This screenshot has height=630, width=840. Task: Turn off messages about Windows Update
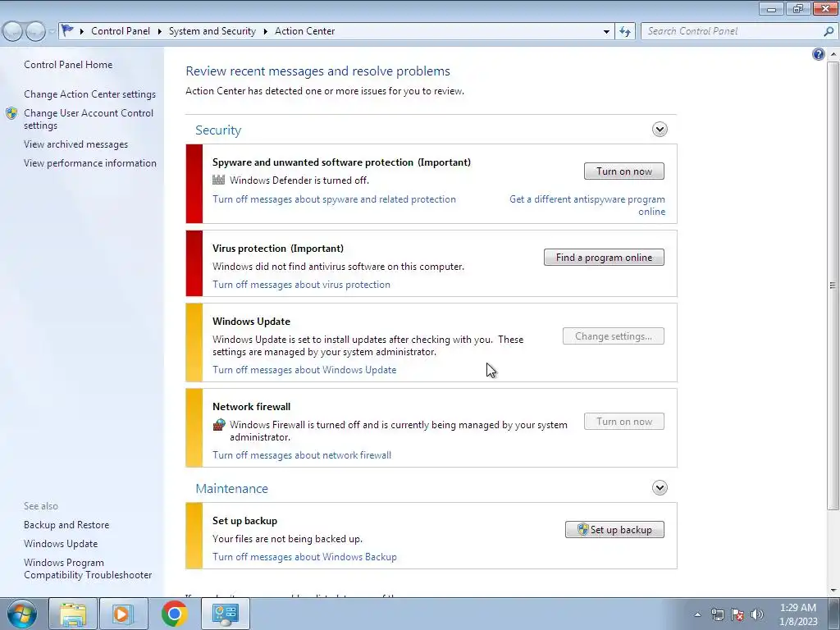pyautogui.click(x=304, y=370)
